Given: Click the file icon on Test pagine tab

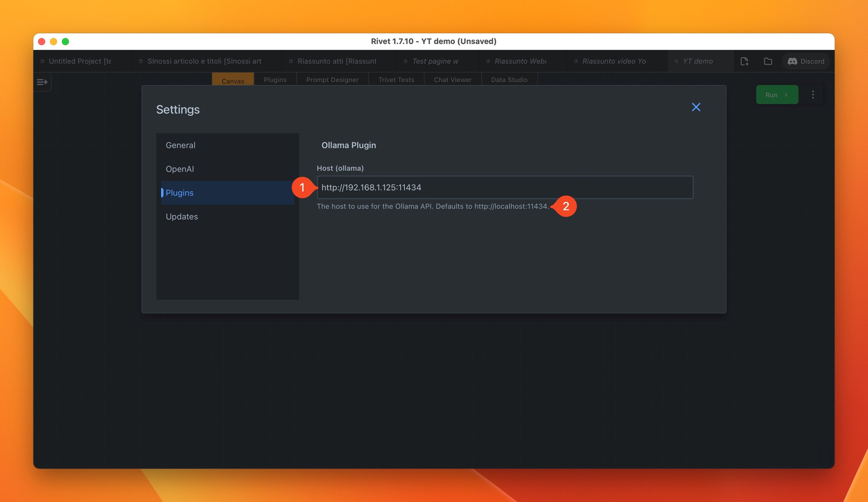Looking at the screenshot, I should click(405, 61).
